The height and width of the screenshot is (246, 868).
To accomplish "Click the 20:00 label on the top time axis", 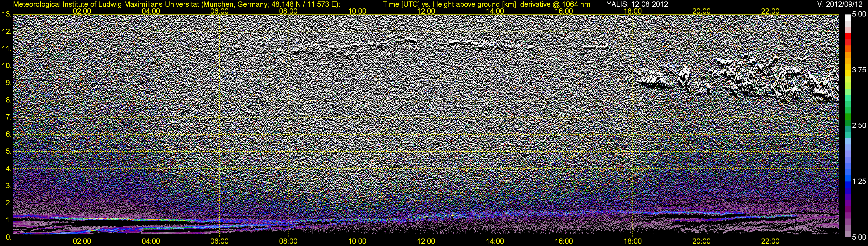I will coord(702,11).
